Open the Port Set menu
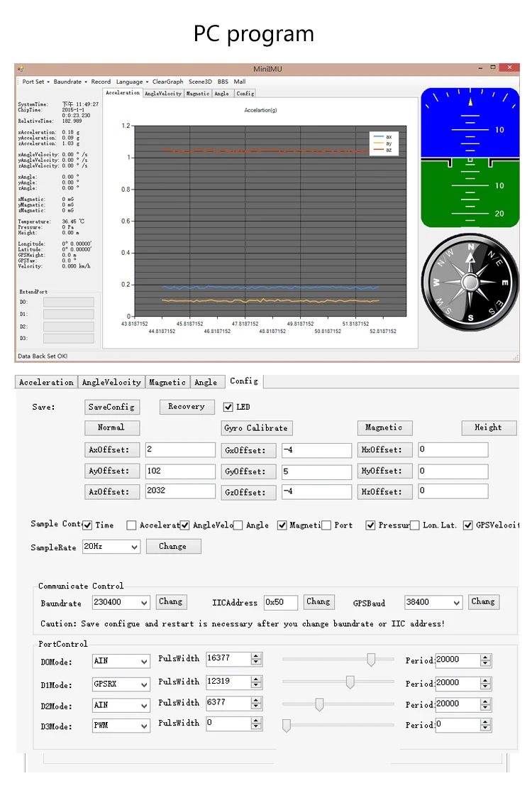Screen dimensions: 532x803 pos(35,82)
